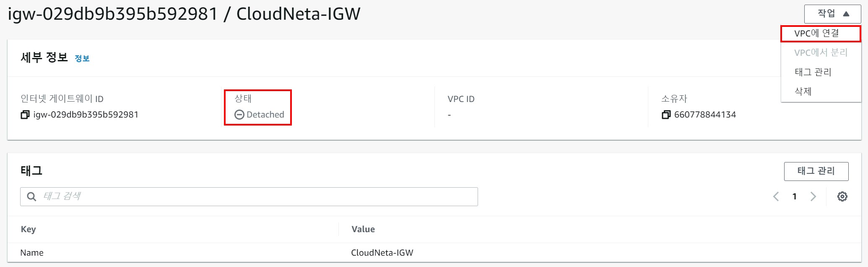
Task: Copy the owner account ID icon
Action: click(x=666, y=115)
